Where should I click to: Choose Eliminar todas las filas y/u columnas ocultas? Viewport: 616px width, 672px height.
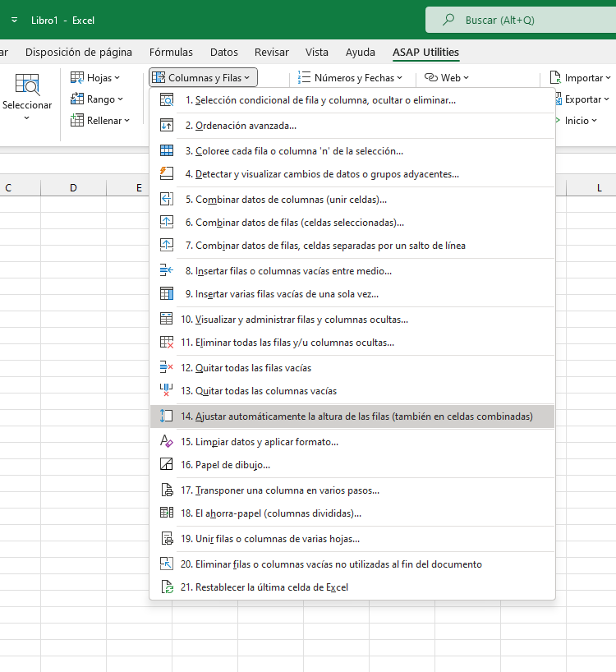352,343
